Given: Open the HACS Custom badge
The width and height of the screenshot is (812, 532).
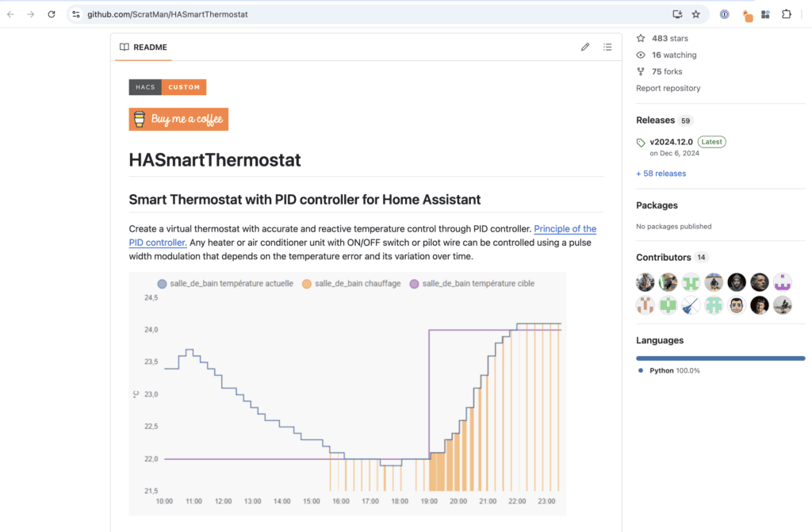Looking at the screenshot, I should [167, 87].
